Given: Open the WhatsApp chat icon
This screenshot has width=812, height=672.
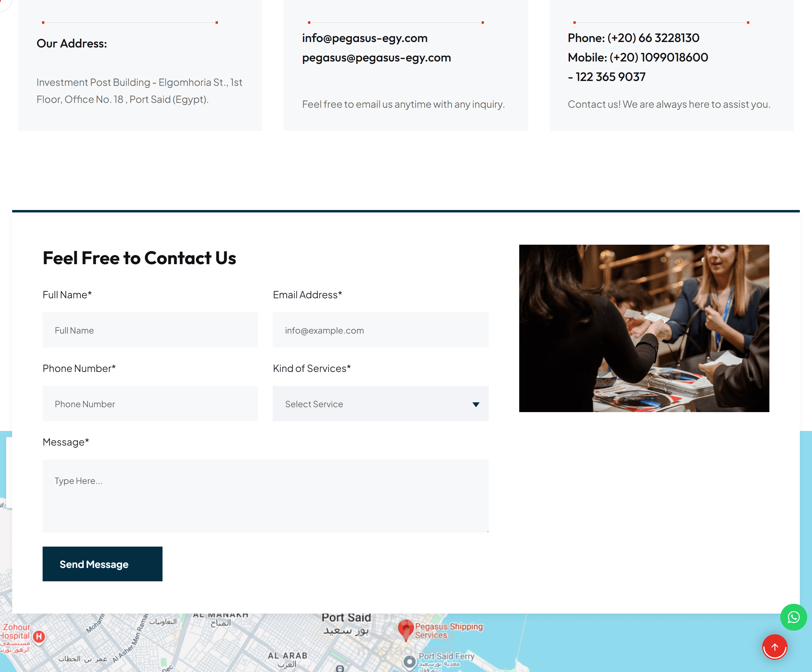Looking at the screenshot, I should (793, 617).
